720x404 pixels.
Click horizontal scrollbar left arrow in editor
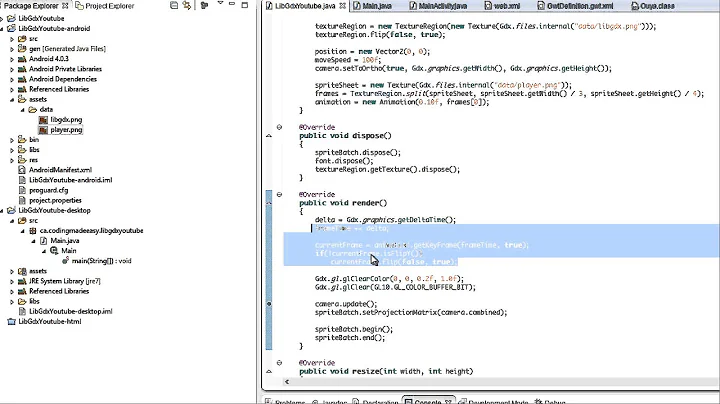tap(287, 382)
